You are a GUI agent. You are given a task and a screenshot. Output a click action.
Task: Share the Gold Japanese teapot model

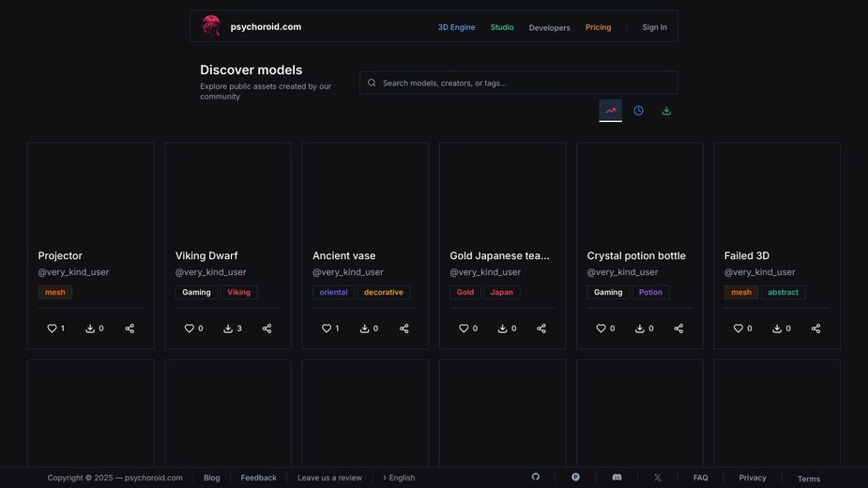click(541, 328)
